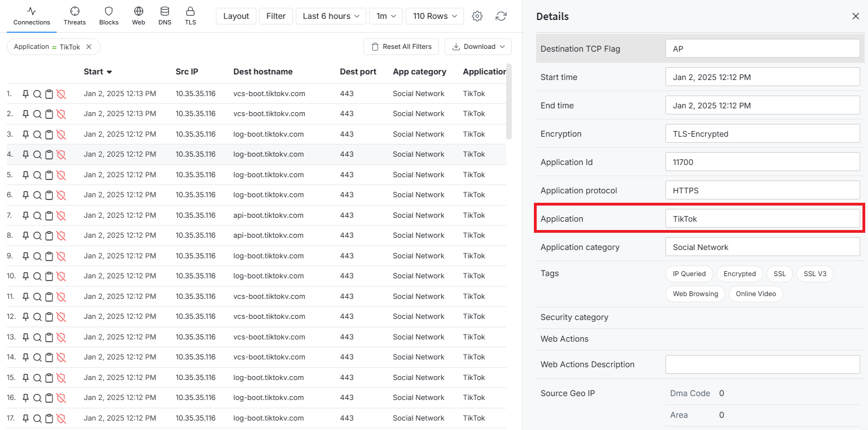Click the Start time field
The image size is (868, 430).
[763, 77]
